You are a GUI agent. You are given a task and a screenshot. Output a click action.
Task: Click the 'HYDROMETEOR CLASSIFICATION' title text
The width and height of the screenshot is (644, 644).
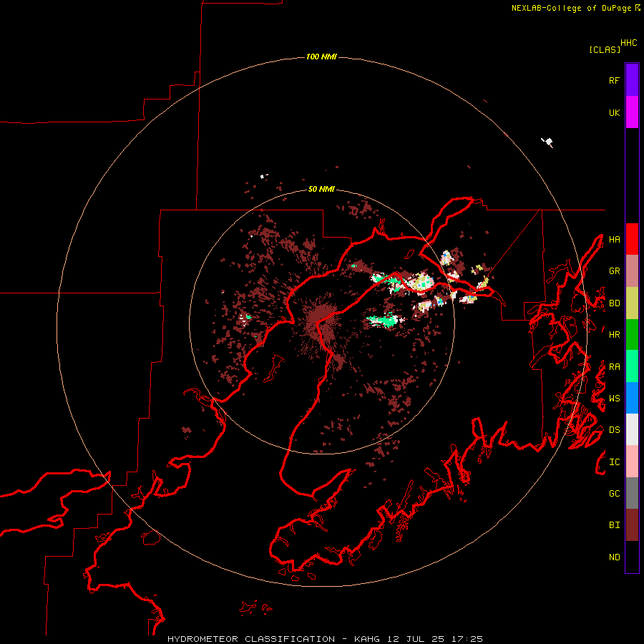point(251,639)
